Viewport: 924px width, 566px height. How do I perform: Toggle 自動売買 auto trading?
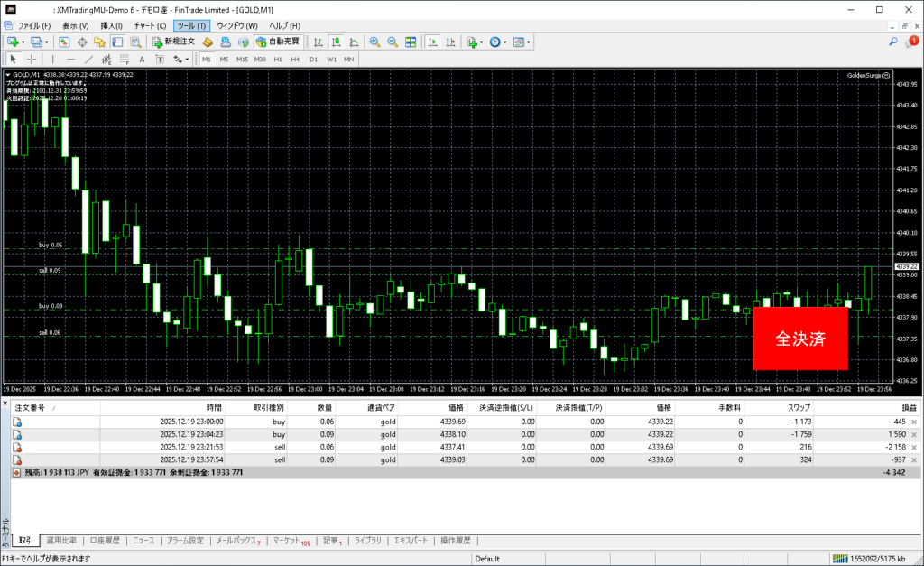[x=279, y=42]
